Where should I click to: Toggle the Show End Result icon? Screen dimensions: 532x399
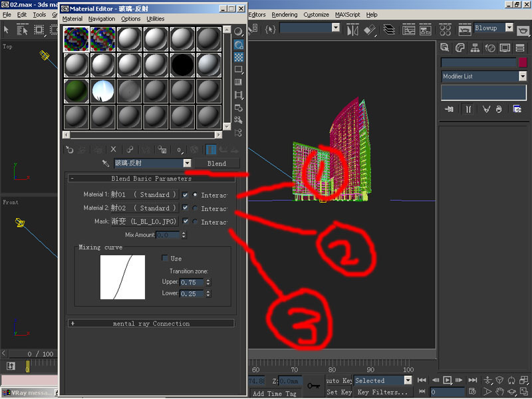click(x=211, y=150)
